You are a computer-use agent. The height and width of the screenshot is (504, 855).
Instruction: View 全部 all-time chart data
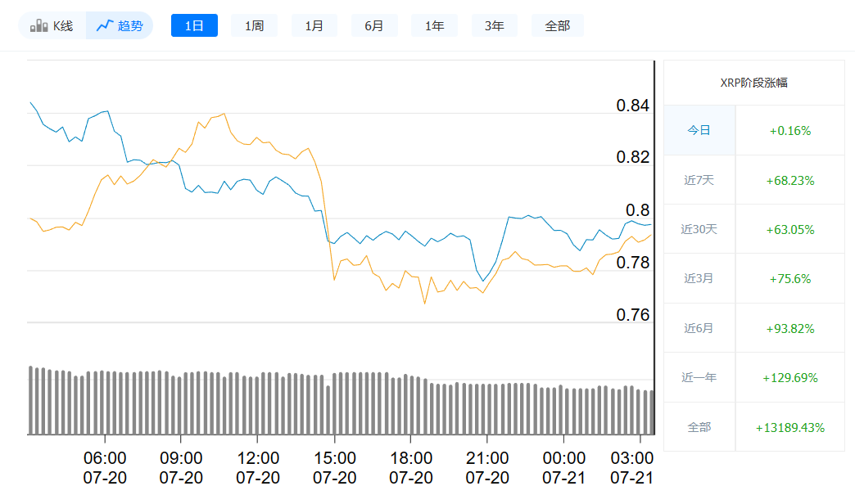point(558,25)
